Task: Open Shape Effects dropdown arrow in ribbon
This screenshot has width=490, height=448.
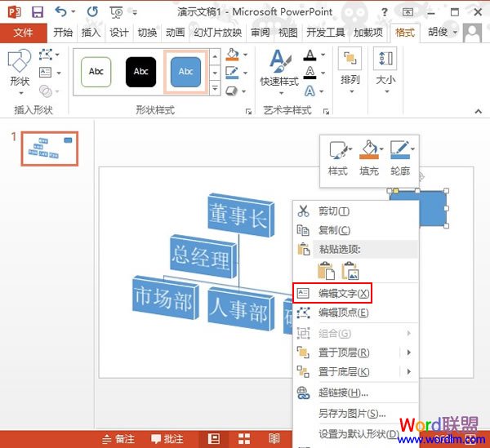Action: (x=243, y=91)
